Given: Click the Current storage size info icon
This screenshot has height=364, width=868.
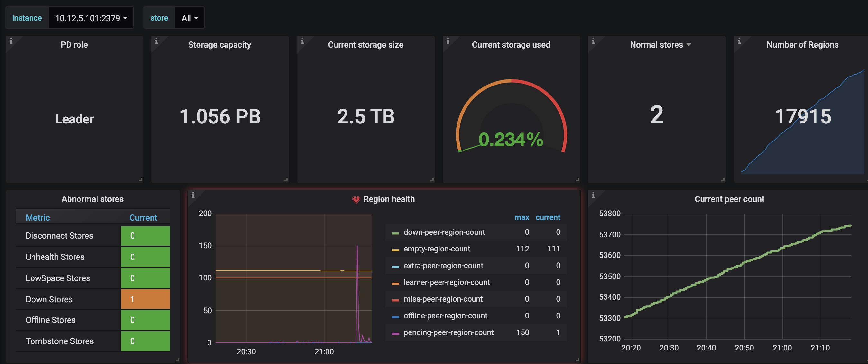Looking at the screenshot, I should 302,41.
